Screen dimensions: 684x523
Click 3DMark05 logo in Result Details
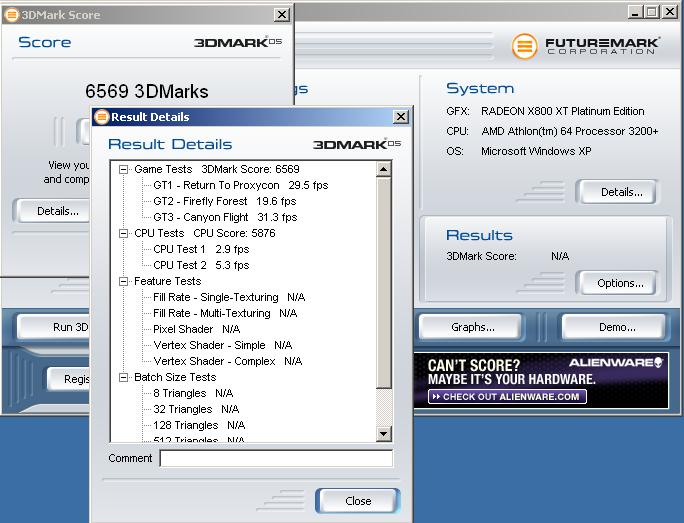click(357, 144)
